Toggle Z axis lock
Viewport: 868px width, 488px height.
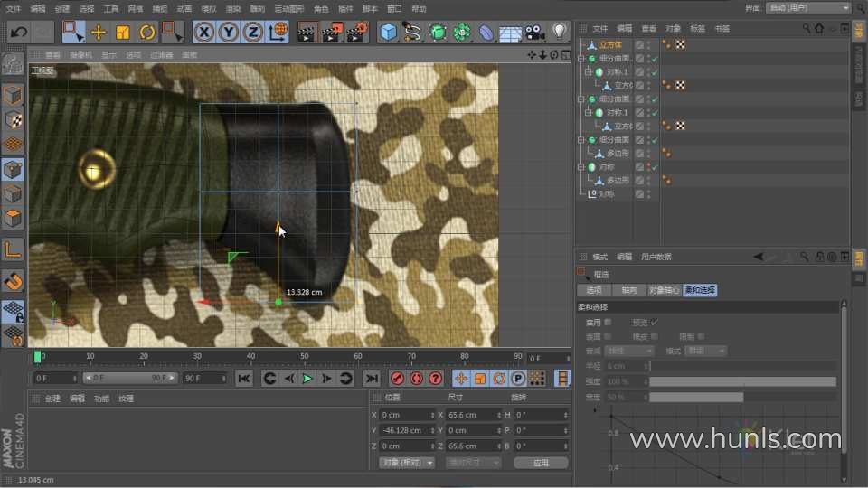click(x=253, y=33)
